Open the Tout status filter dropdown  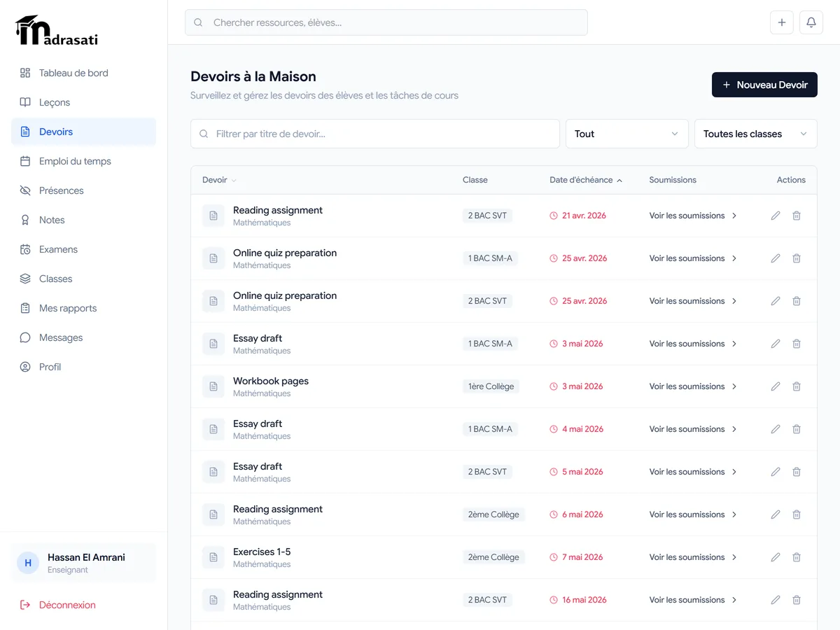626,134
